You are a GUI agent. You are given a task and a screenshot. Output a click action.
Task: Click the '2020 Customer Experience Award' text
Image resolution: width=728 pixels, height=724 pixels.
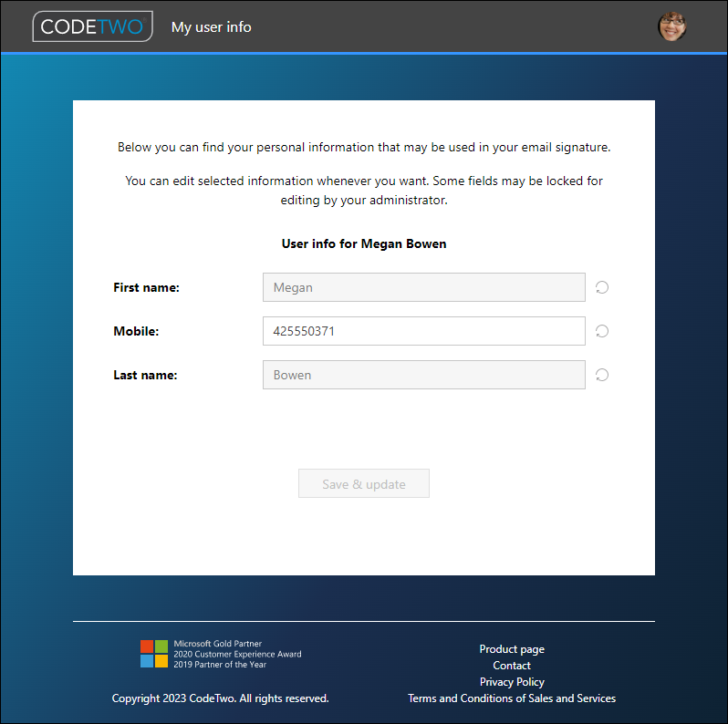click(x=237, y=654)
